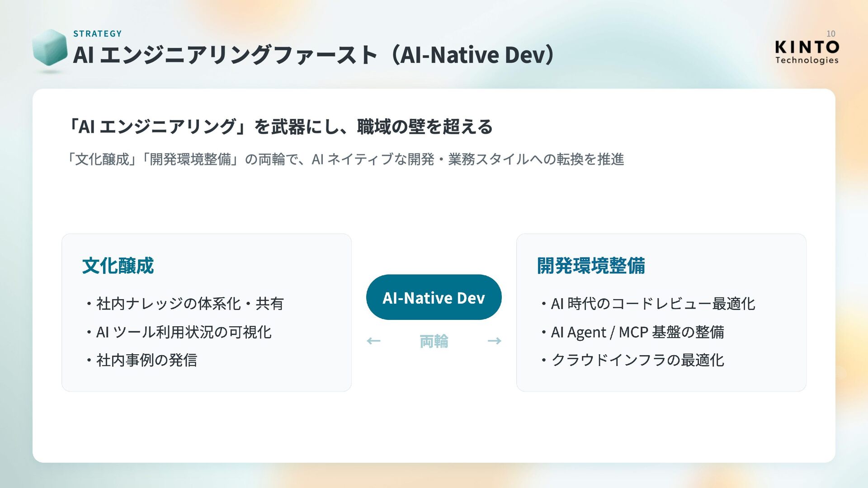
Task: Click the slide title AI エンジニアリングファースト
Action: [x=314, y=55]
